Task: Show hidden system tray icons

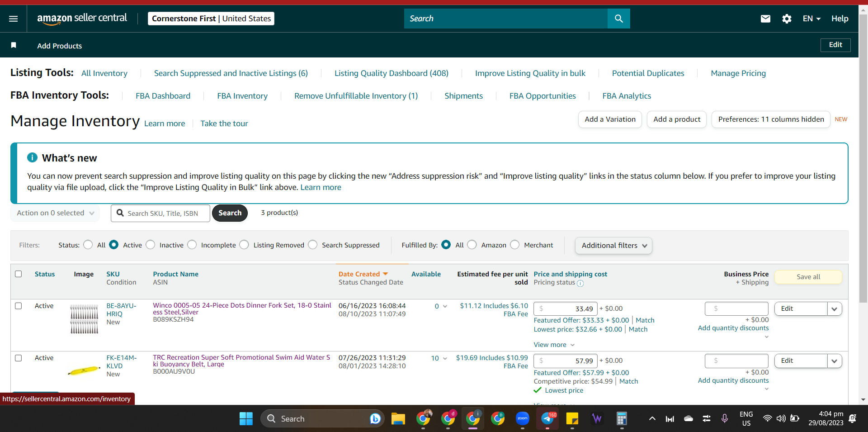Action: tap(652, 419)
